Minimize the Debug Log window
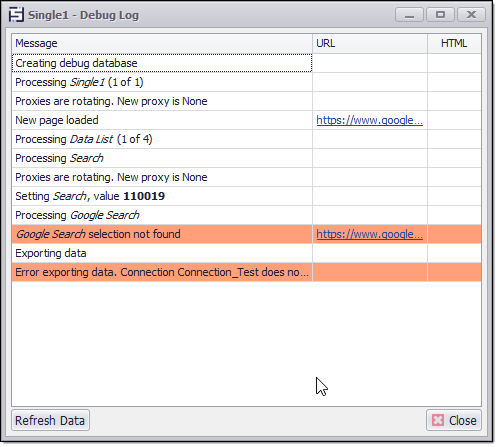Image resolution: width=498 pixels, height=447 pixels. (409, 15)
